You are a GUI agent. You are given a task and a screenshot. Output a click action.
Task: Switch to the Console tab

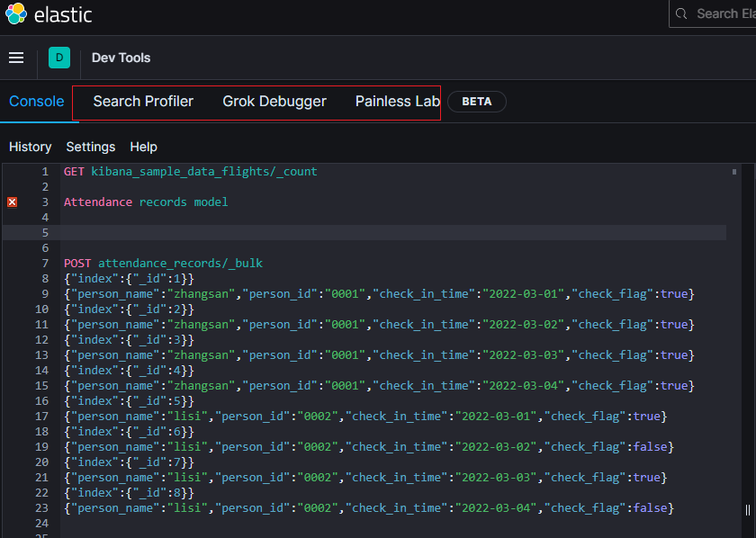click(36, 102)
